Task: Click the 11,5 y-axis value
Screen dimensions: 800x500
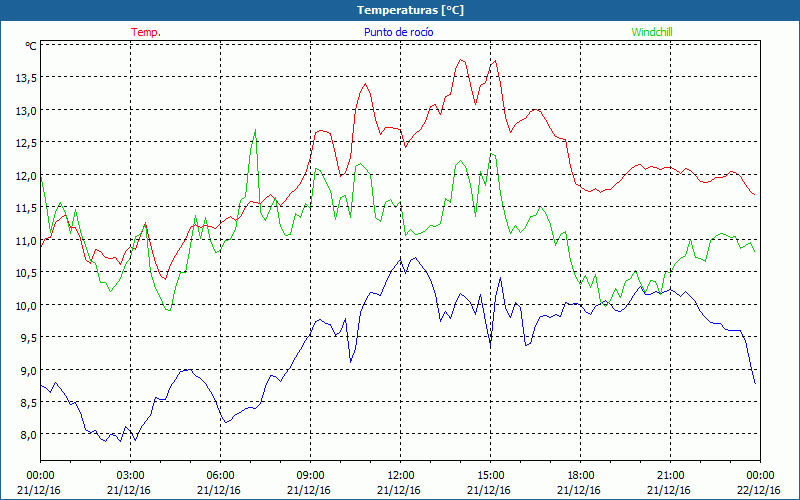Action: (x=26, y=208)
